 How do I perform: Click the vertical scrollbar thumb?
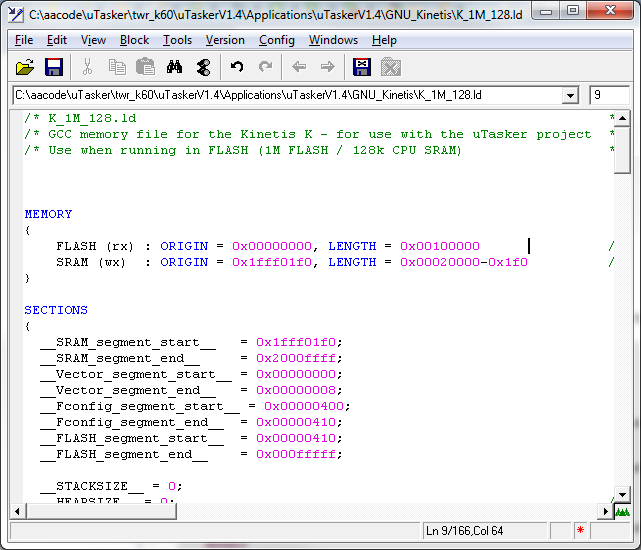coord(622,150)
